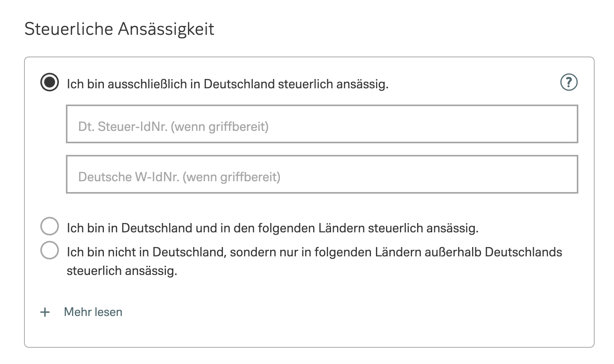Click the plus icon beside Mehr lesen
The image size is (614, 364).
click(45, 312)
